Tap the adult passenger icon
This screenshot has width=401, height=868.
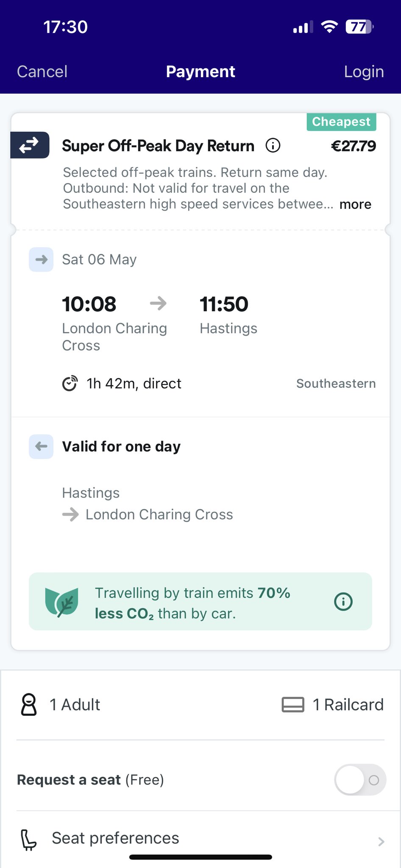pos(29,704)
